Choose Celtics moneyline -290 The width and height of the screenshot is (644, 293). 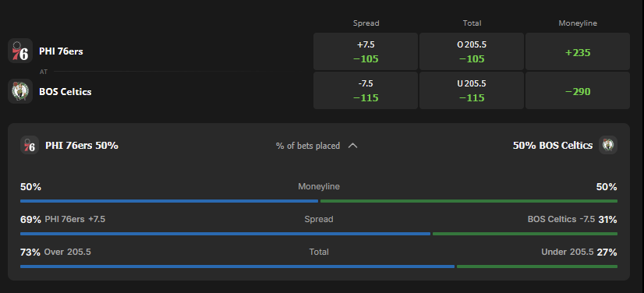coord(578,90)
